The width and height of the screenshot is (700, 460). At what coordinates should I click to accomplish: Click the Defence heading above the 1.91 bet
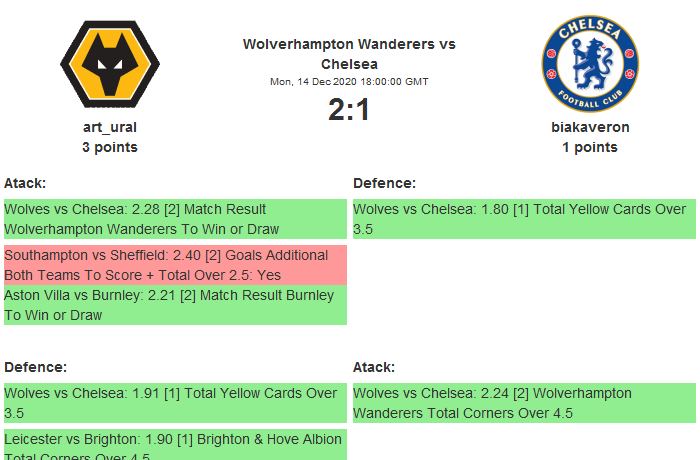35,367
